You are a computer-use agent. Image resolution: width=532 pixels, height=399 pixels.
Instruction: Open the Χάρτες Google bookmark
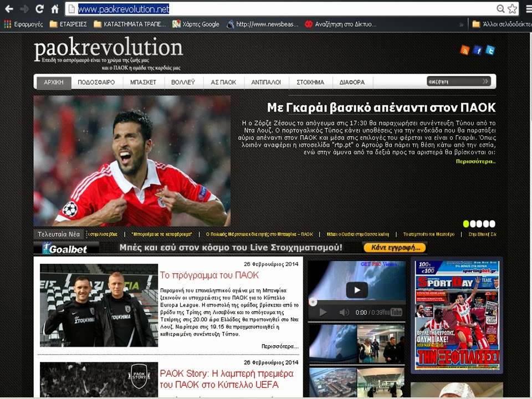coord(196,24)
